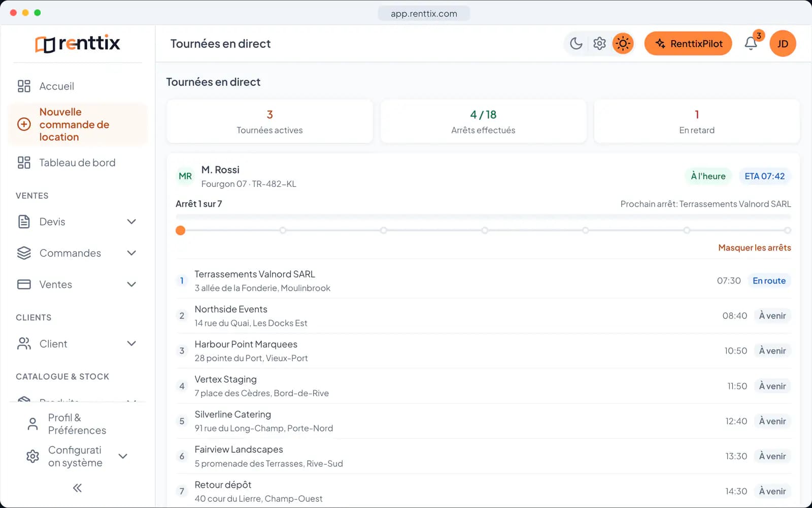Image resolution: width=812 pixels, height=508 pixels.
Task: Click the filled first stop progress marker
Action: click(180, 231)
